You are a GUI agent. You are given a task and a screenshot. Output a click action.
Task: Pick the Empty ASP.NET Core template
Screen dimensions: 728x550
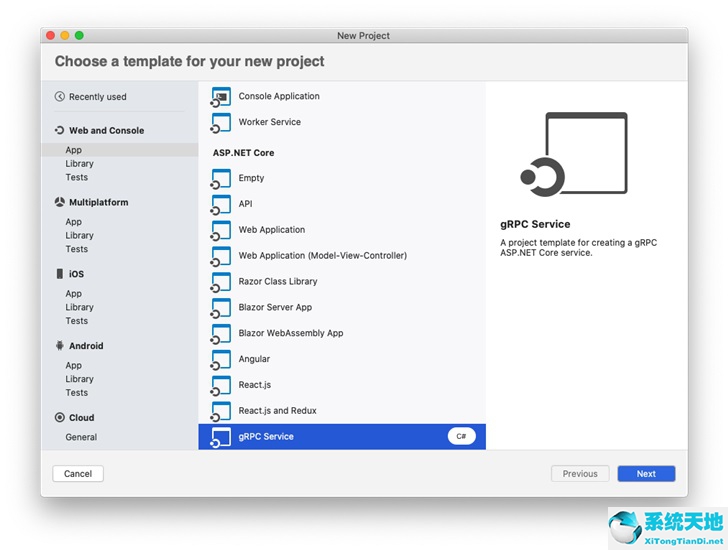click(x=251, y=178)
